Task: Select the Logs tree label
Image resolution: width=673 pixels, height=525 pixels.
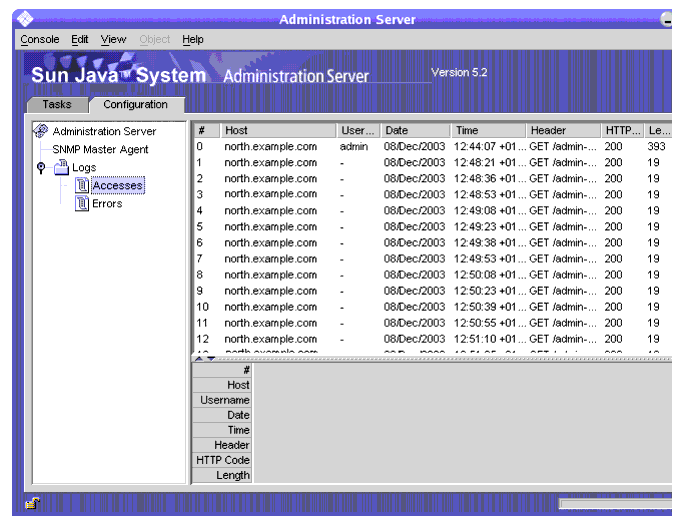Action: [x=84, y=167]
